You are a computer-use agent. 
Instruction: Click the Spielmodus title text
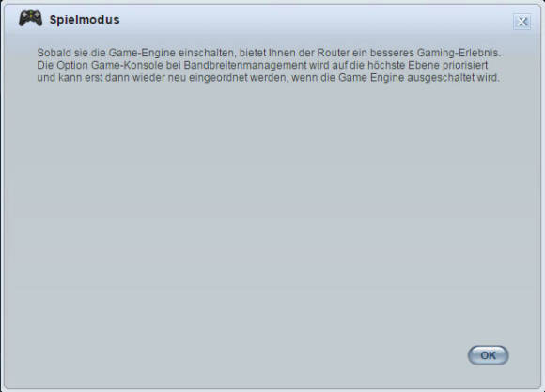(85, 20)
